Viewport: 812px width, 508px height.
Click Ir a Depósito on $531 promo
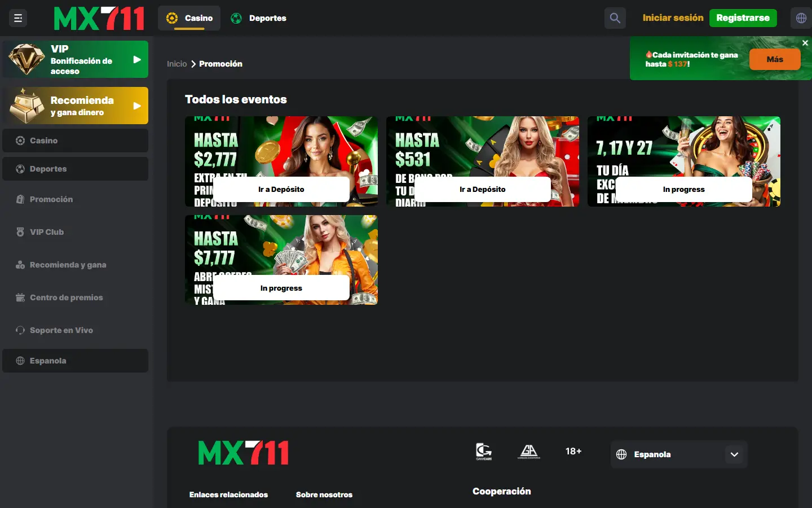click(482, 189)
